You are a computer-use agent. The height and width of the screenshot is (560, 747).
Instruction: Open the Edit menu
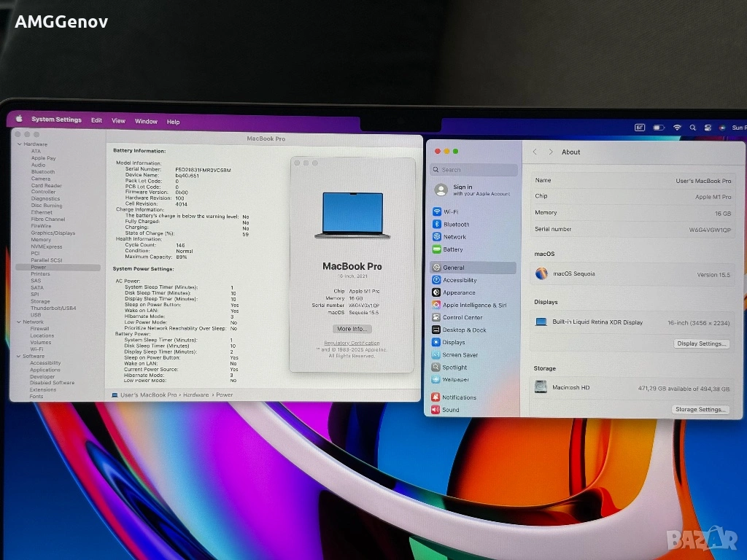coord(96,120)
